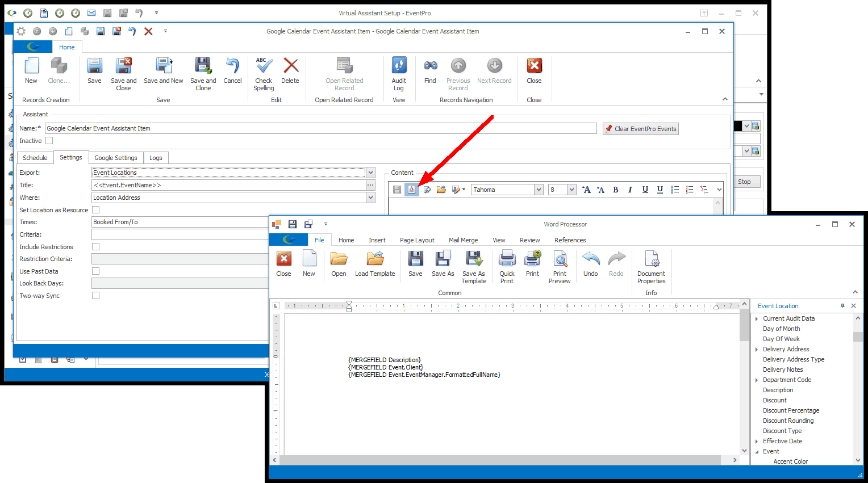The height and width of the screenshot is (483, 868).
Task: Toggle Bold in Content toolbar
Action: 616,190
